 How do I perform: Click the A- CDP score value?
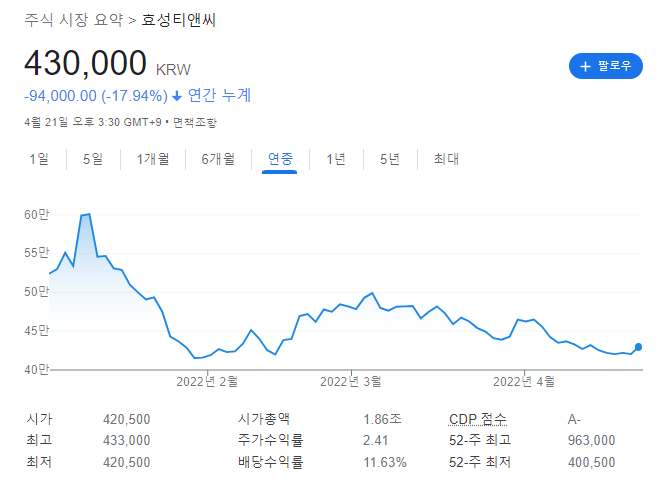(x=574, y=420)
